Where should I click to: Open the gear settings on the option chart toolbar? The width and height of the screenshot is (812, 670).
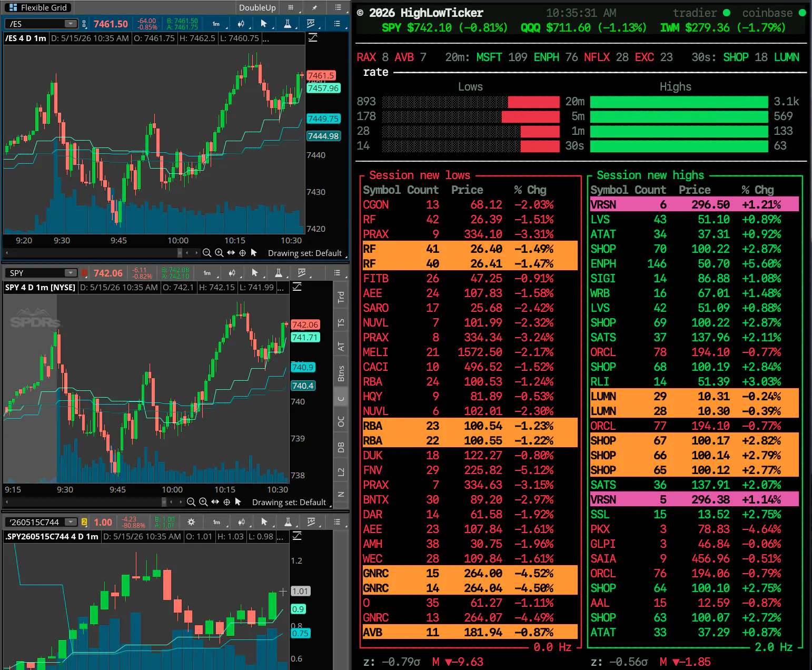pos(191,522)
